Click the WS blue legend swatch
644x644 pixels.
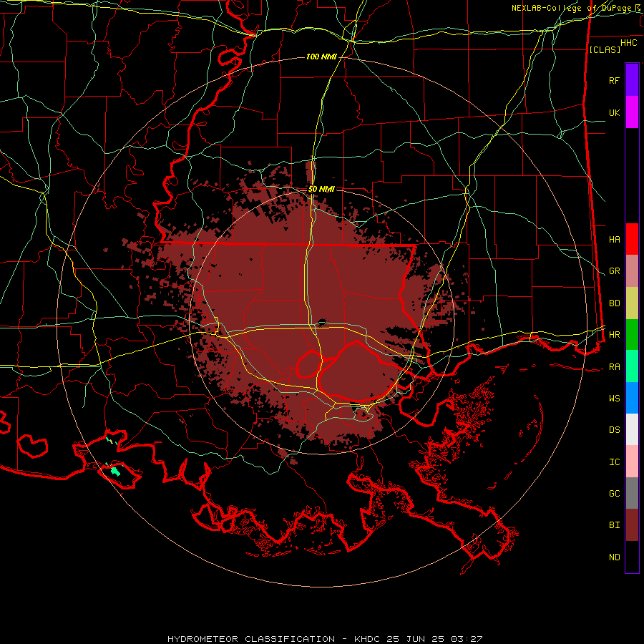632,398
